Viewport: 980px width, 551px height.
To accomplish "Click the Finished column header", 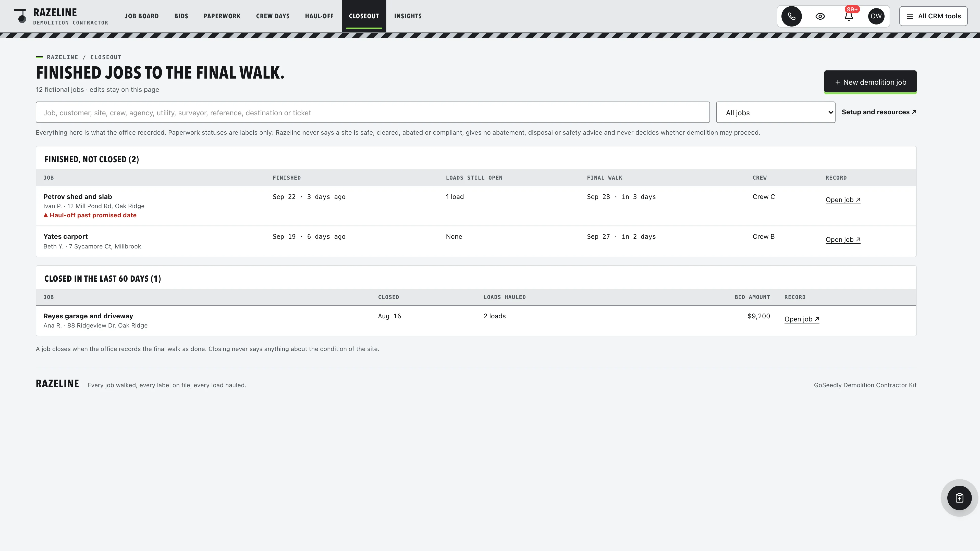I will [286, 178].
